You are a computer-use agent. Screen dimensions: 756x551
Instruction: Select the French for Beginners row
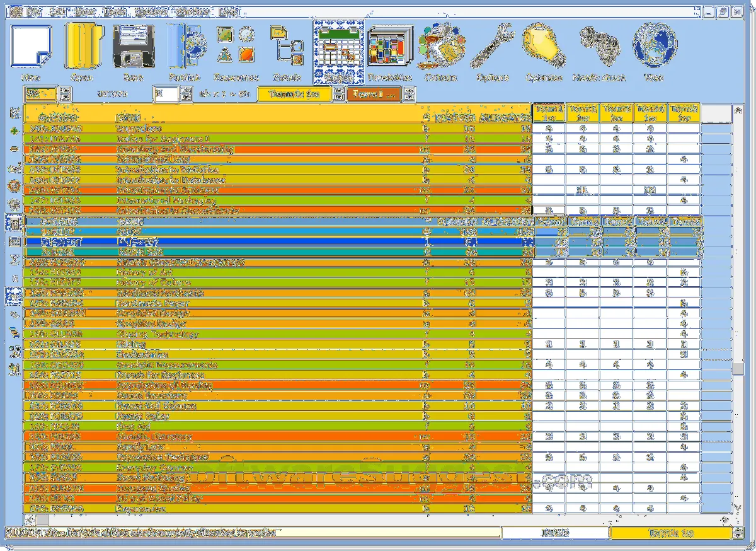pos(278,375)
